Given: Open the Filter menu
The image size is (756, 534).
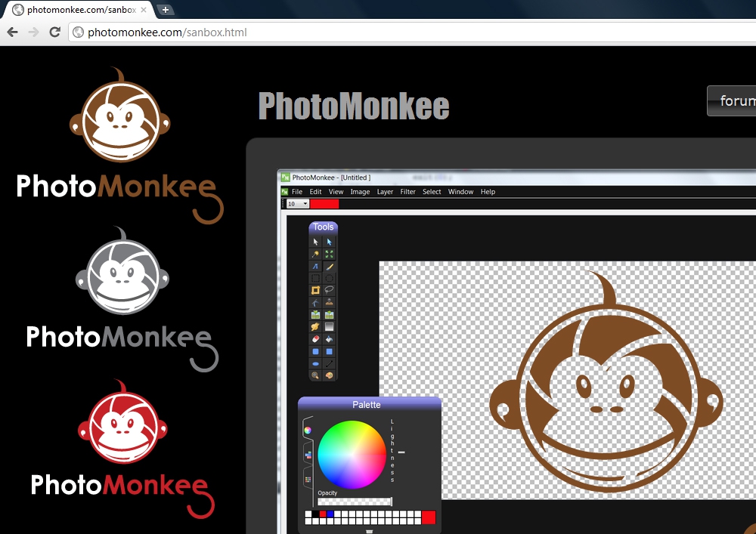Looking at the screenshot, I should [x=407, y=192].
